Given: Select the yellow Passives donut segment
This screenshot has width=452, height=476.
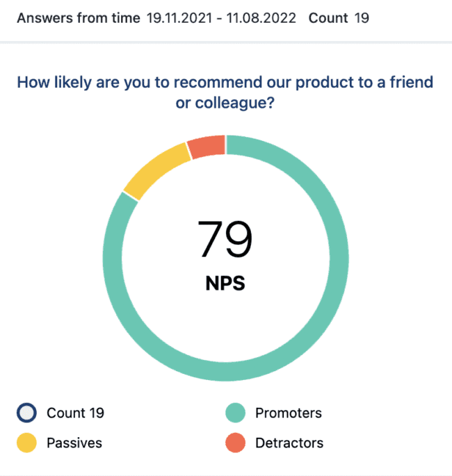Looking at the screenshot, I should tap(156, 171).
